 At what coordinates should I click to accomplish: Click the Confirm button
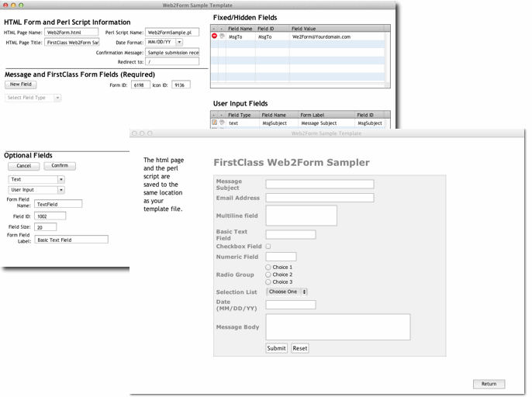(60, 166)
